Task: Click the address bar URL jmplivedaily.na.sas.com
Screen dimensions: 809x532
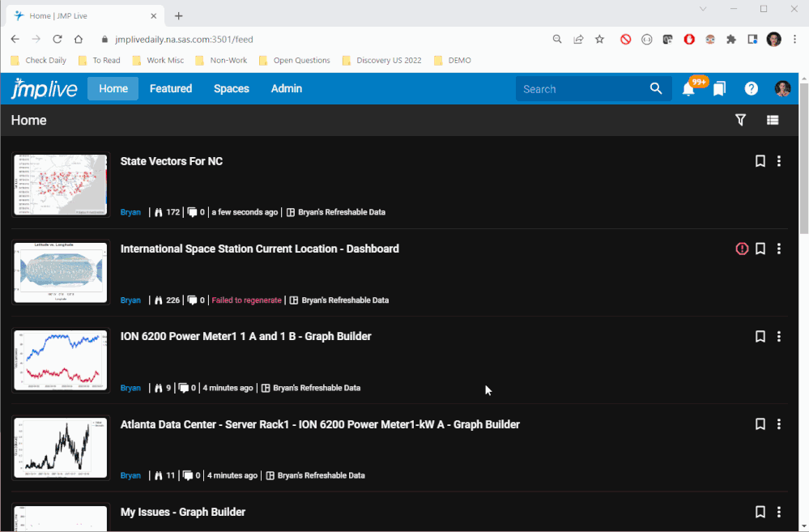Action: point(184,39)
